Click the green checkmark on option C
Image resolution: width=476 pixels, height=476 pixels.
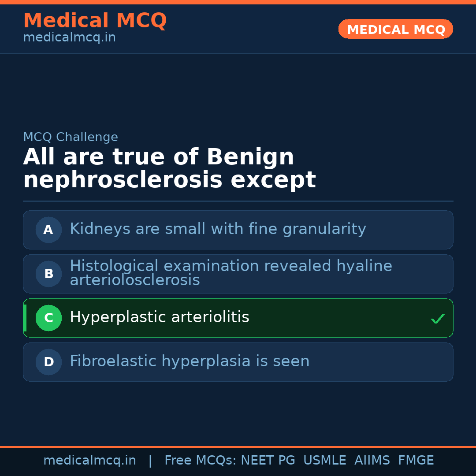[437, 319]
